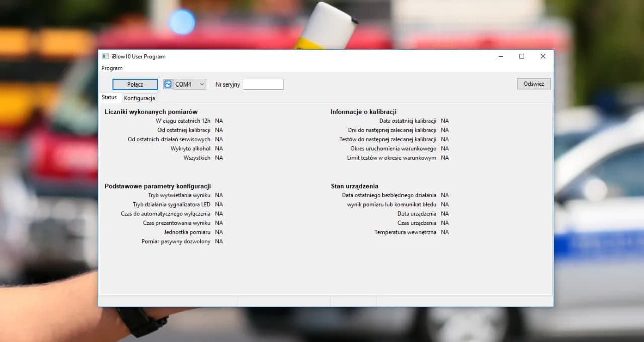Image resolution: width=644 pixels, height=342 pixels.
Task: Click the Stan urządzenia section heading
Action: tap(354, 186)
